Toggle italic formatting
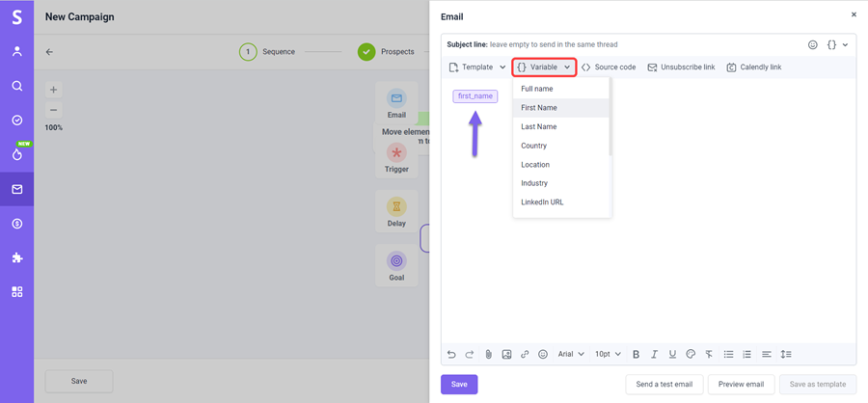 click(654, 354)
